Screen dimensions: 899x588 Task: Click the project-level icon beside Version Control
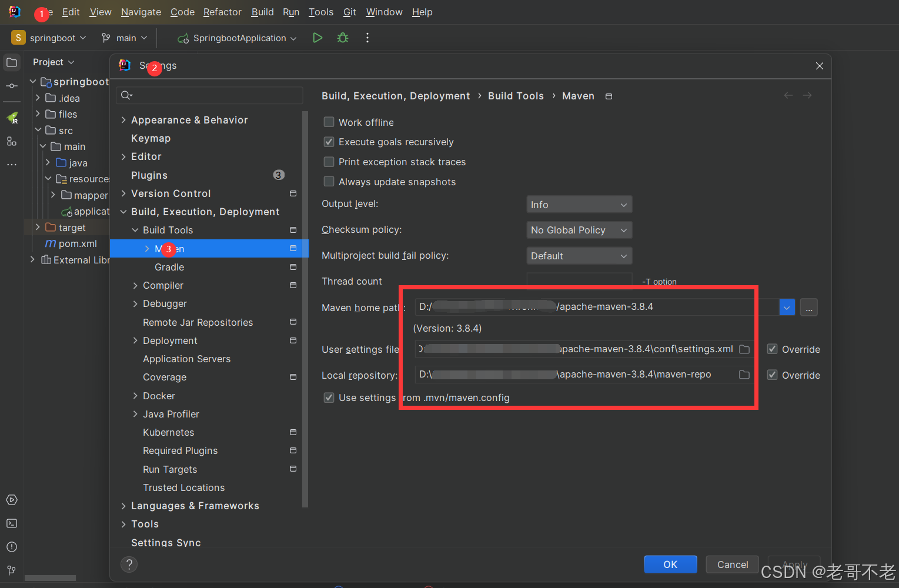pos(293,193)
